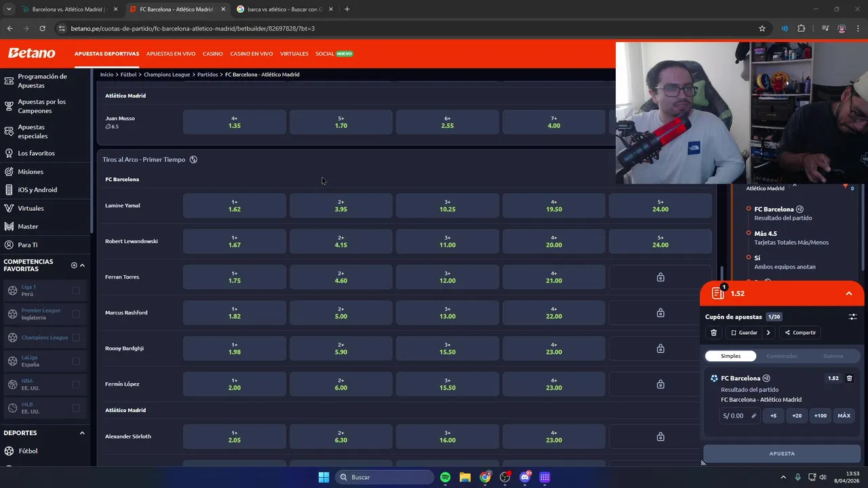
Task: Open bet slip settings sliders icon
Action: click(852, 317)
